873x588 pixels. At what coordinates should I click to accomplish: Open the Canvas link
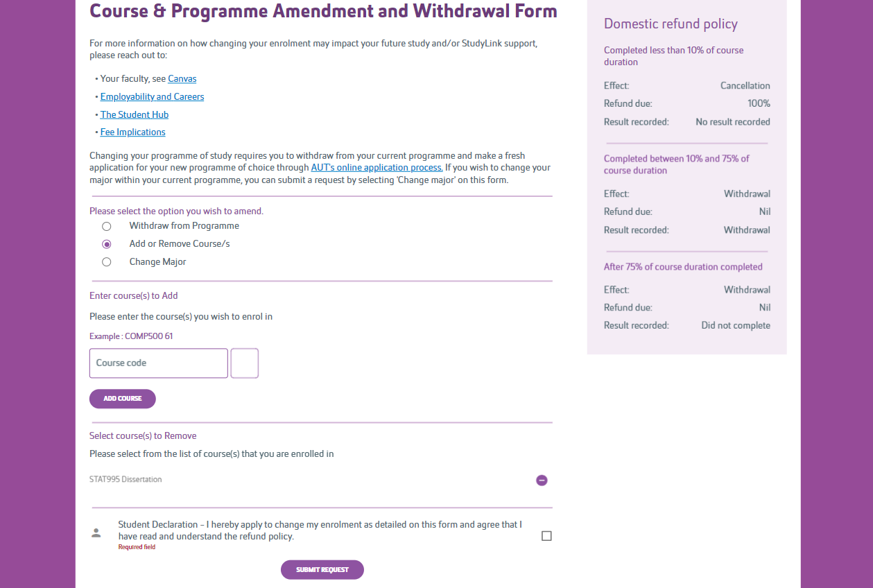click(x=182, y=78)
